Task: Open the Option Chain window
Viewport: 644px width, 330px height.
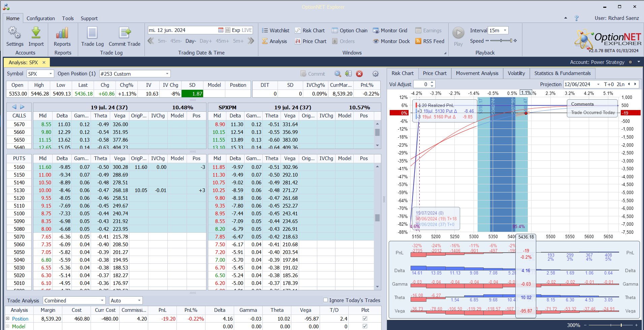Action: 350,30
